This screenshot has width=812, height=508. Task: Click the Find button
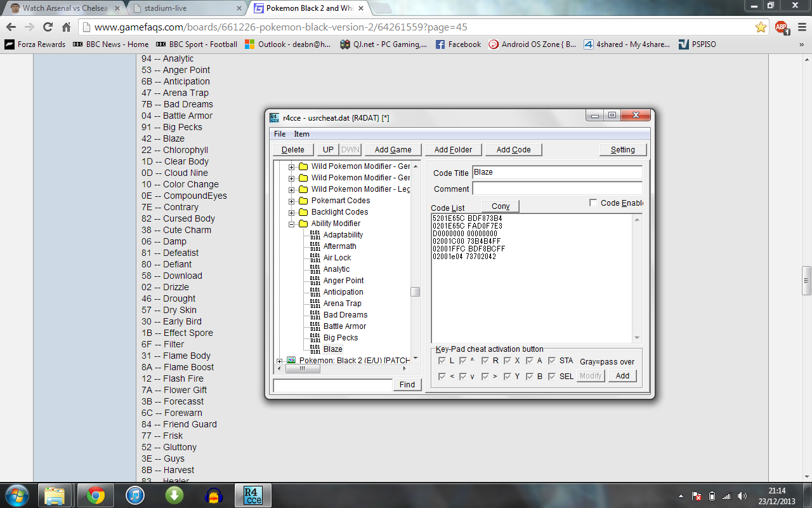(407, 385)
